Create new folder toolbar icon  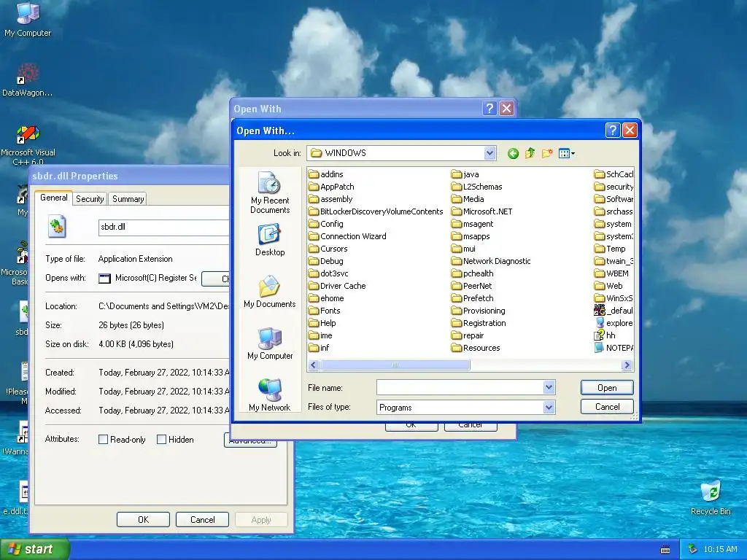coord(547,153)
